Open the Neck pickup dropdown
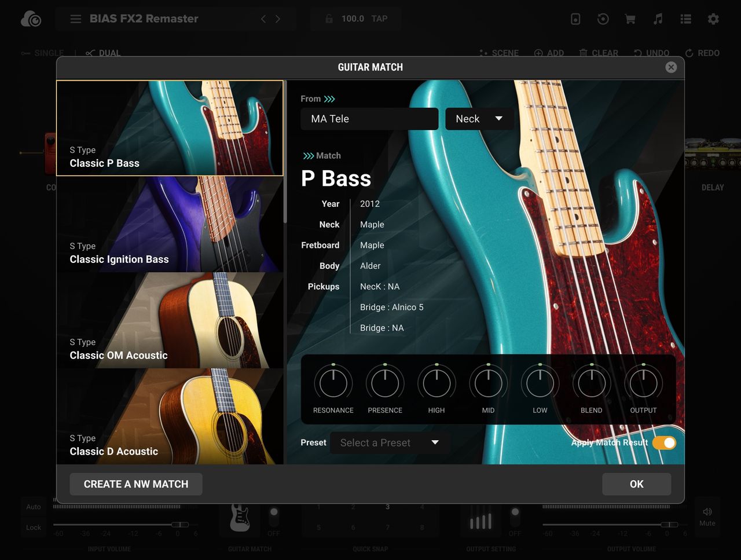 [479, 119]
